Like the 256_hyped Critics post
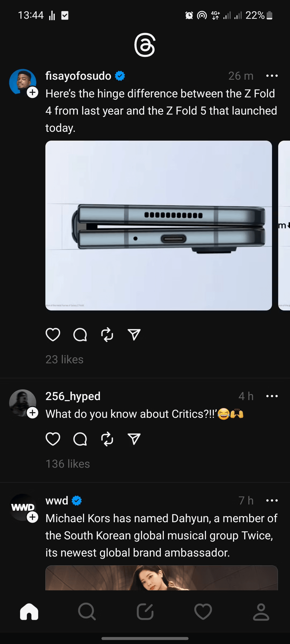Screen dimensions: 290x644 click(x=53, y=439)
